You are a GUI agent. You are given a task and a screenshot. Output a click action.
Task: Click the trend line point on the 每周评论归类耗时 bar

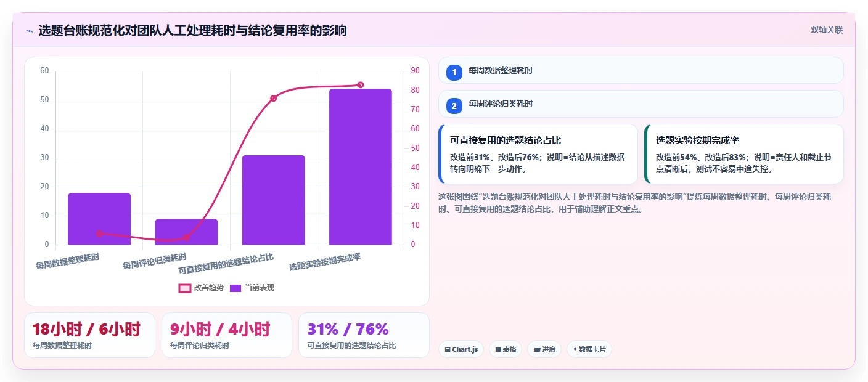coord(186,237)
